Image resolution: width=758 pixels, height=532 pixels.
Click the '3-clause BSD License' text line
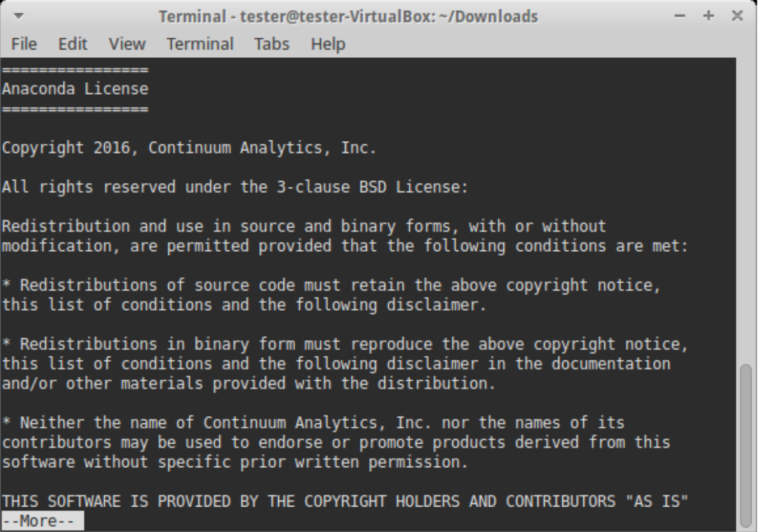235,188
